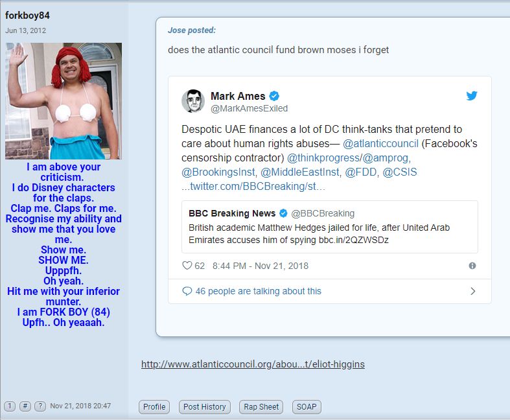
Task: Click the speech bubble reply icon
Action: [x=187, y=291]
